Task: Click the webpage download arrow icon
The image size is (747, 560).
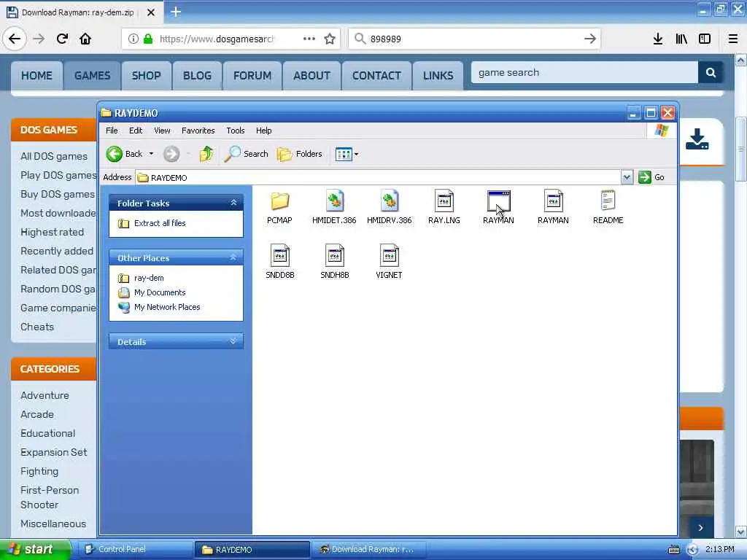Action: tap(697, 139)
